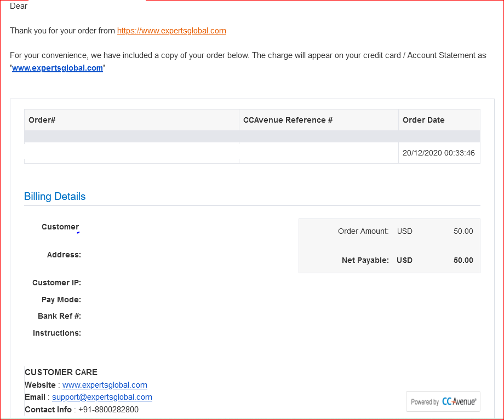Click the Powered by CCAvenue logo
504x420 pixels.
click(x=443, y=401)
